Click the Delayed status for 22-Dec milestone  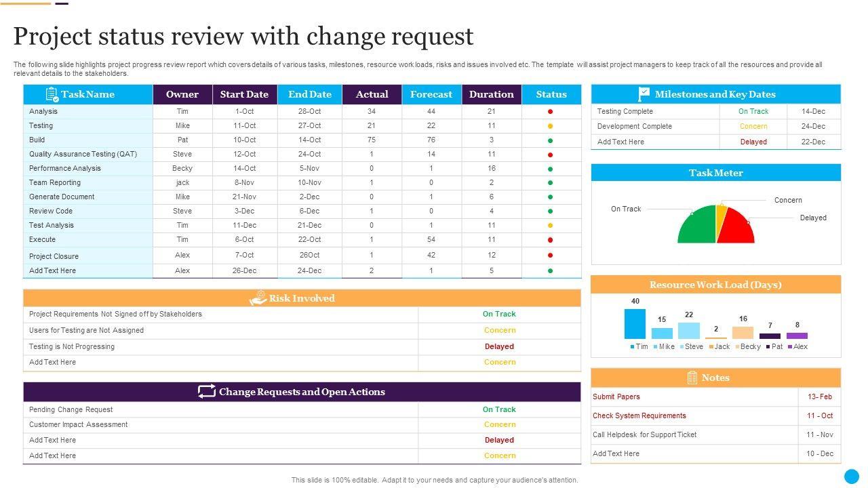pos(753,142)
